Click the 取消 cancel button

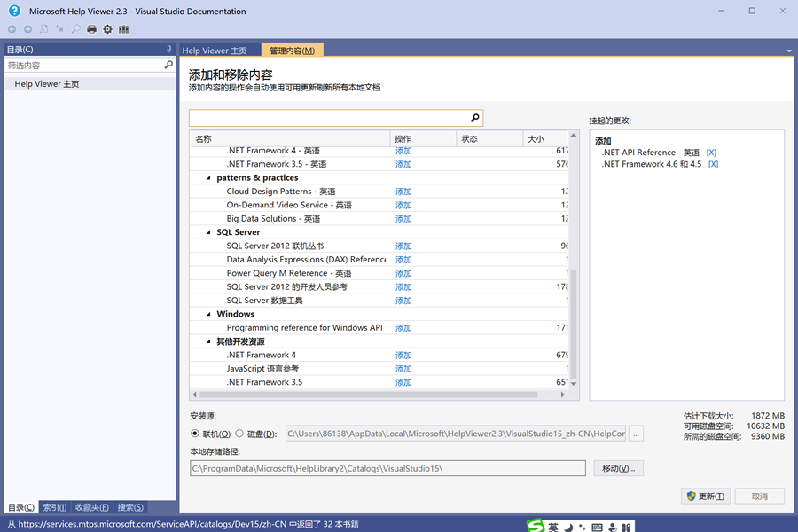tap(760, 497)
